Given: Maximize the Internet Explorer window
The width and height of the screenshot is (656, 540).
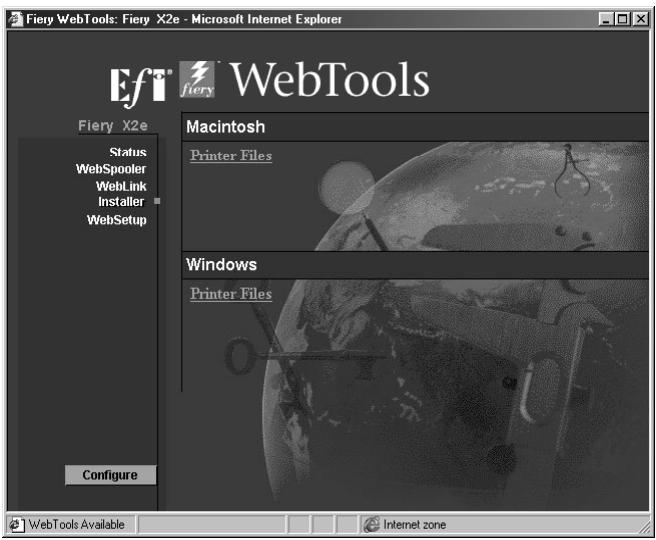Looking at the screenshot, I should coord(622,19).
